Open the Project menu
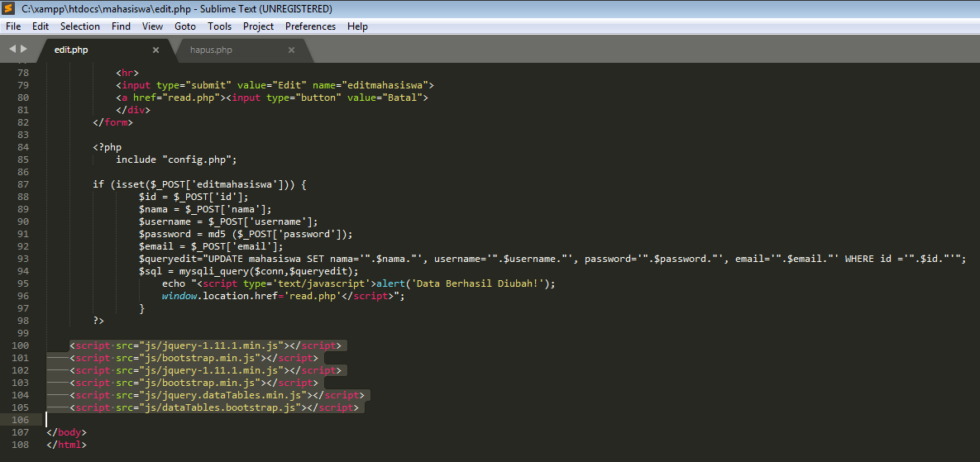The width and height of the screenshot is (980, 462). click(x=258, y=26)
